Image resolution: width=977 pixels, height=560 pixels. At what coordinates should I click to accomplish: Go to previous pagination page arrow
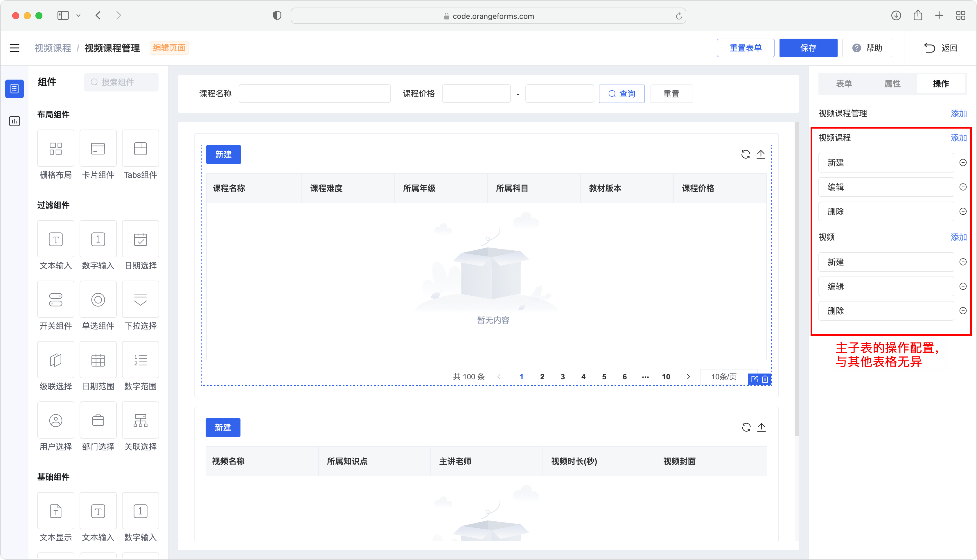click(x=499, y=377)
